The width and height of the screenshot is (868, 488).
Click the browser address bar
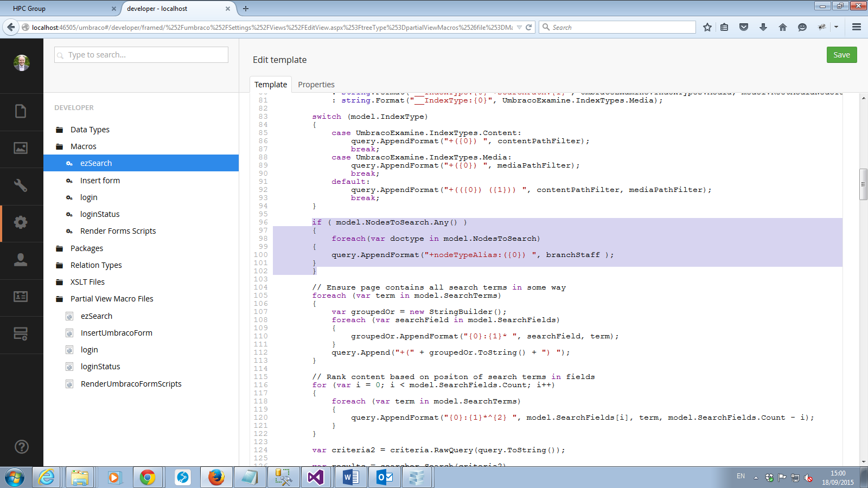pos(271,27)
